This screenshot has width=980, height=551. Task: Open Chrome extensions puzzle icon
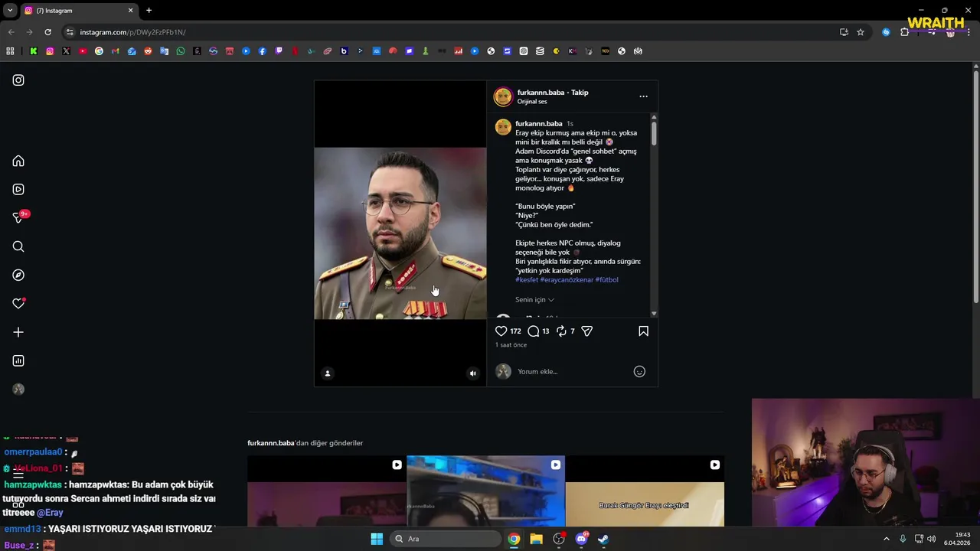pyautogui.click(x=904, y=32)
